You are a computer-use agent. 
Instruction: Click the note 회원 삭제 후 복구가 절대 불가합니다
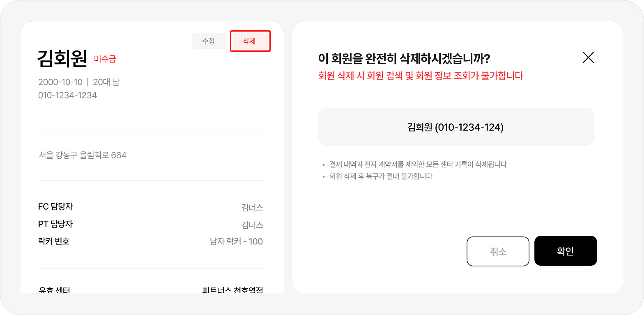[x=381, y=176]
